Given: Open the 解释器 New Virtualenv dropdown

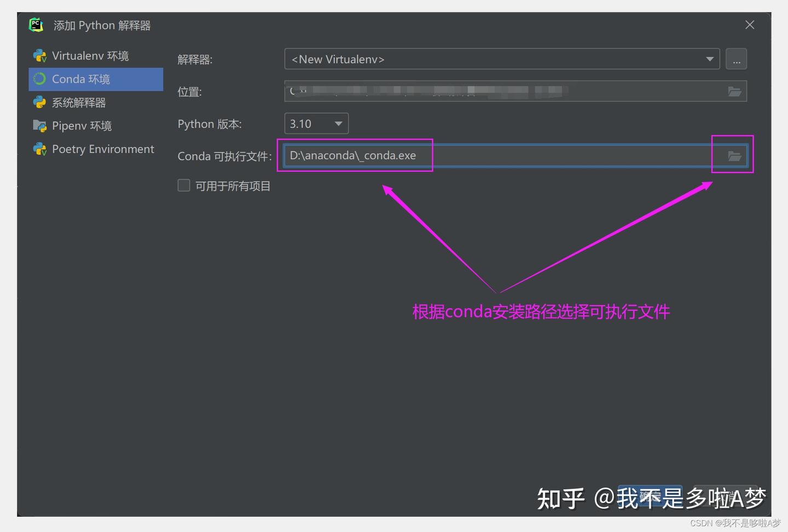Looking at the screenshot, I should [x=502, y=59].
